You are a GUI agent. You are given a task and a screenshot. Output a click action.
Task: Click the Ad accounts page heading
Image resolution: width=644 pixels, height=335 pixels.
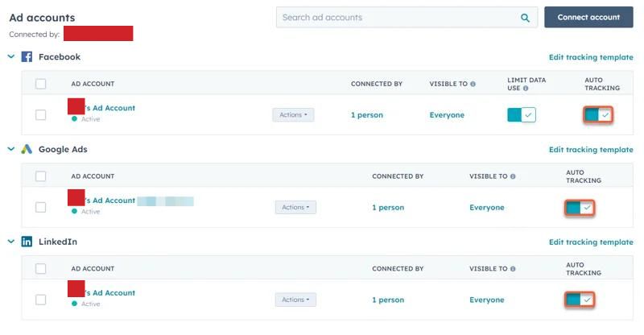click(43, 18)
